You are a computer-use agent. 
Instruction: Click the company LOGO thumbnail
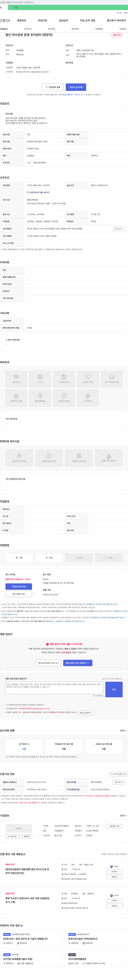click(19, 828)
